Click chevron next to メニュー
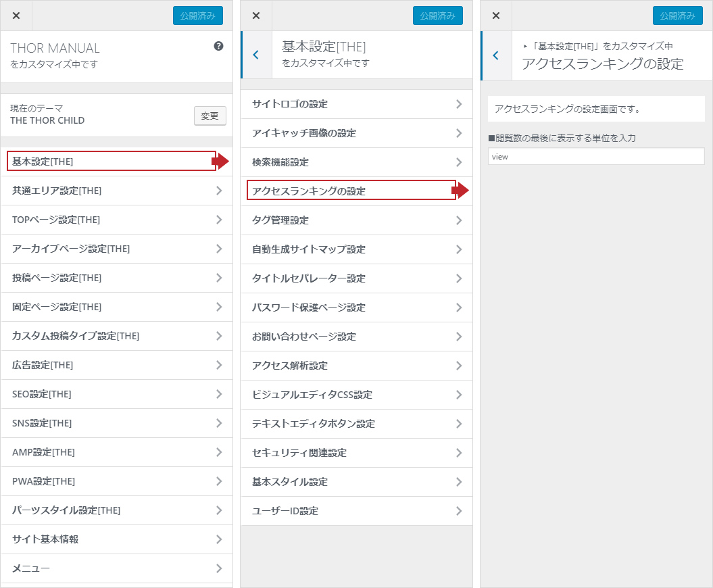 click(219, 568)
